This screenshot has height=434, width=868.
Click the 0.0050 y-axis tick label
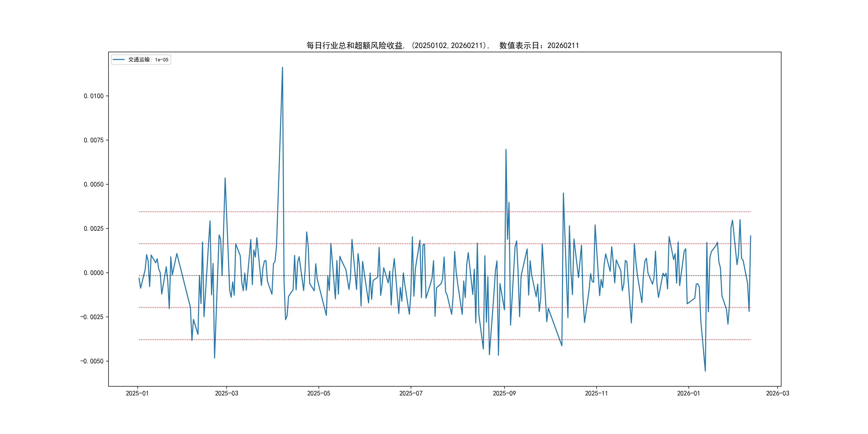tap(93, 184)
